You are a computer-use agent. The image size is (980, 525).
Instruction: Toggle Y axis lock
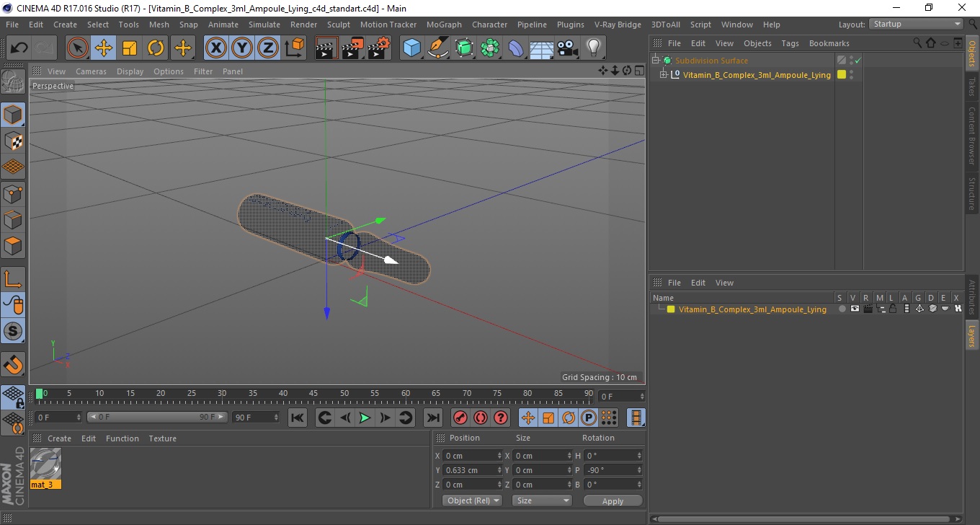(x=242, y=48)
